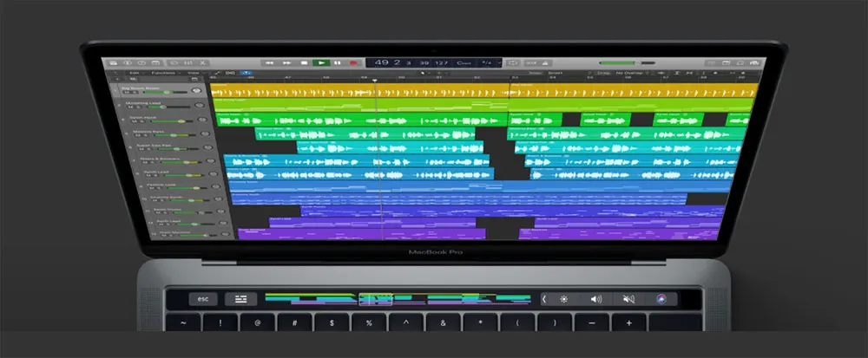The width and height of the screenshot is (868, 358).
Task: Open the View menu in Tracks area
Action: coord(194,73)
